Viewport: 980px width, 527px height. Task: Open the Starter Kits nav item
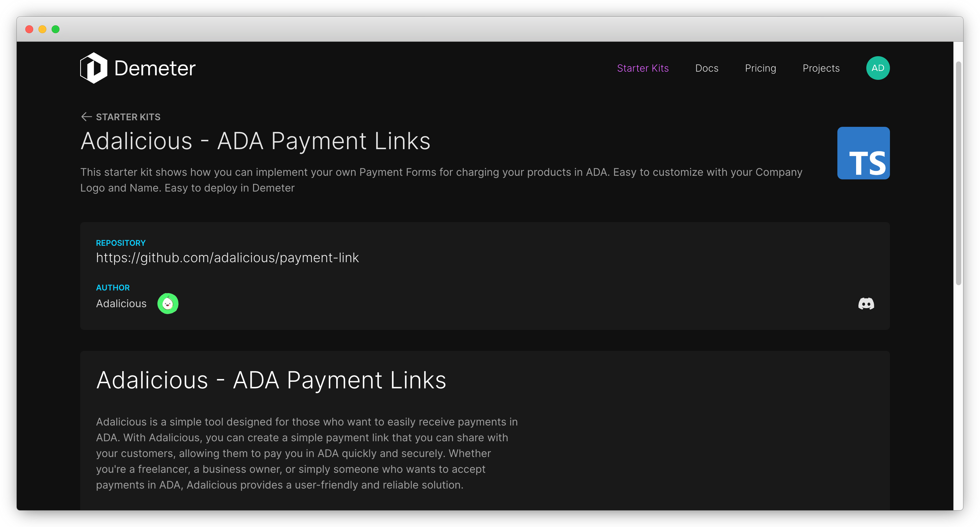pyautogui.click(x=642, y=68)
